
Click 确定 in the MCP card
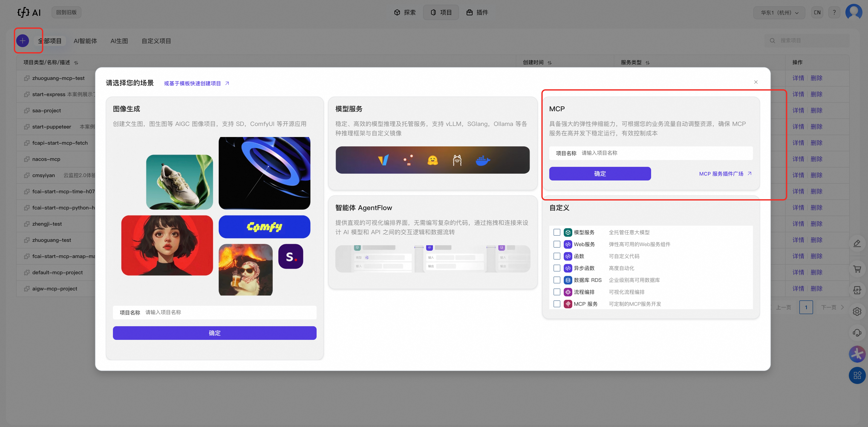coord(600,174)
